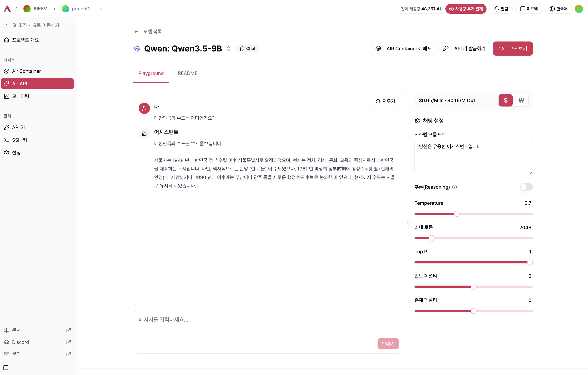Click the Reasoning info icon
Viewport: 588px width, 375px height.
(454, 187)
